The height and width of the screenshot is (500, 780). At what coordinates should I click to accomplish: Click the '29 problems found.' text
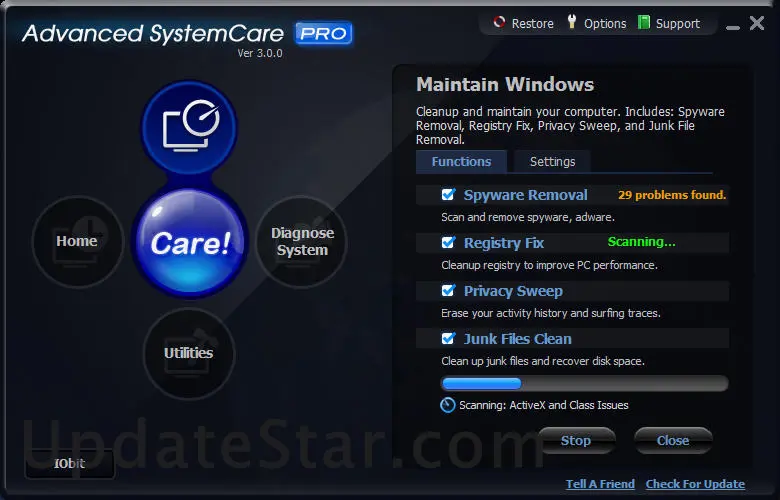672,195
